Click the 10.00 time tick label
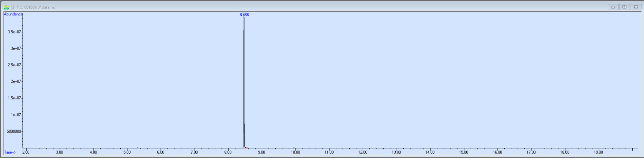 [295, 152]
